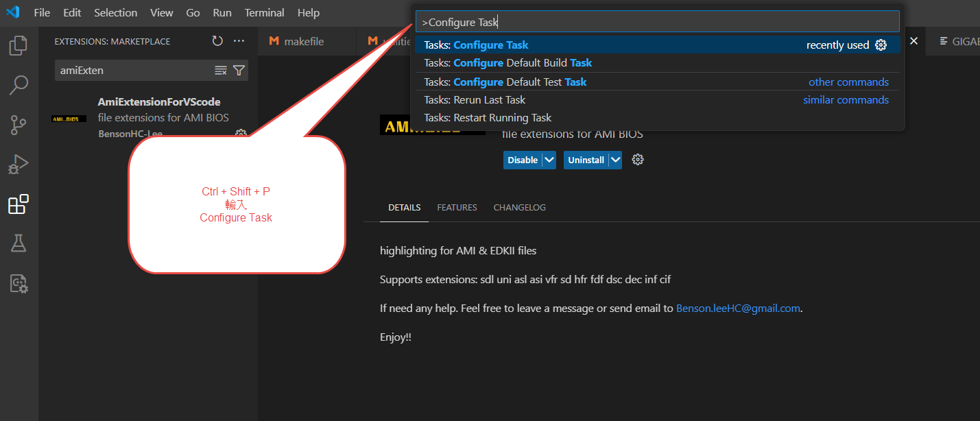This screenshot has width=980, height=421.
Task: Open gear settings next to Uninstall button
Action: point(638,160)
